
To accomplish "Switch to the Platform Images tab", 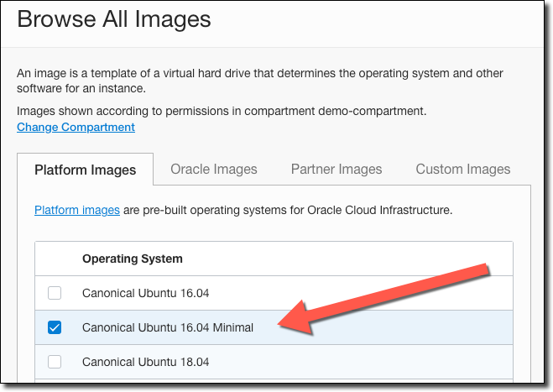I will [x=85, y=170].
